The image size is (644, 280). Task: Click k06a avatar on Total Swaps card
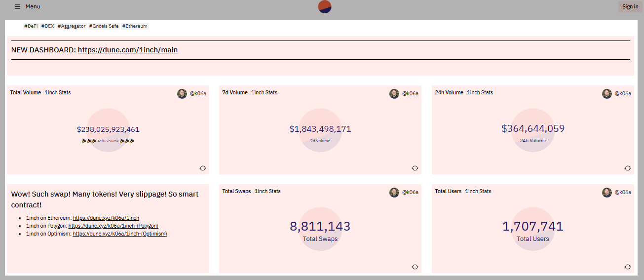[x=394, y=192]
